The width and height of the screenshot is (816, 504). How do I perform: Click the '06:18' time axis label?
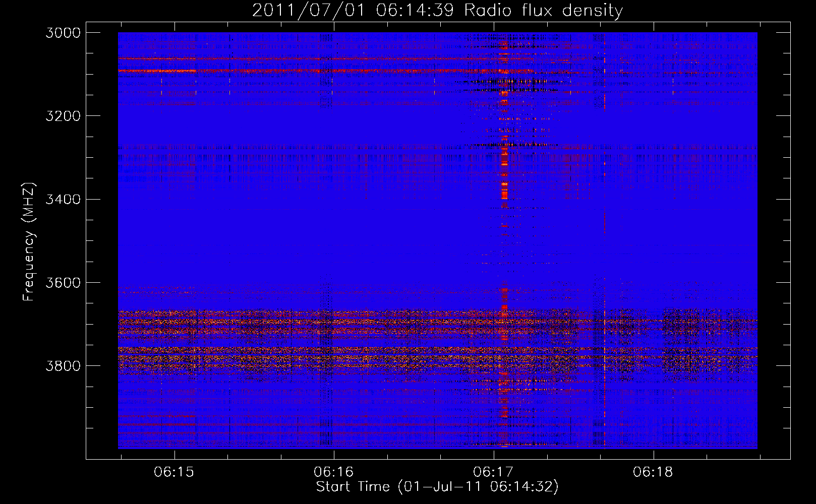653,472
